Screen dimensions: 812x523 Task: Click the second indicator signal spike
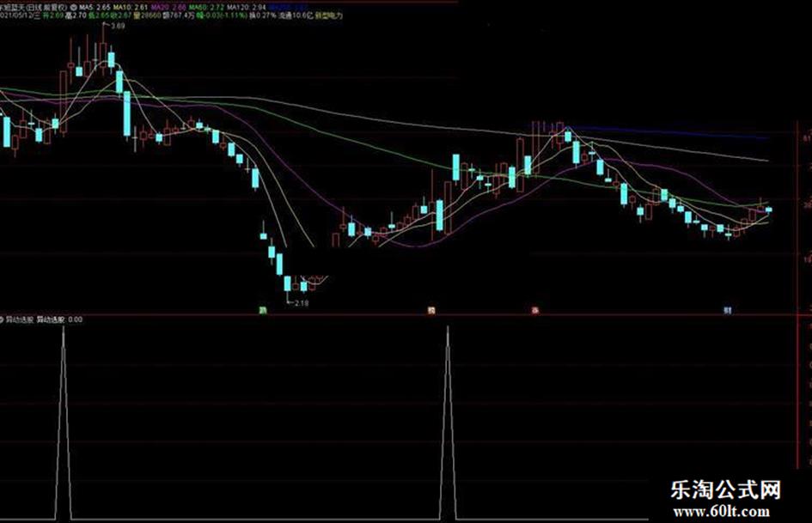pyautogui.click(x=448, y=422)
